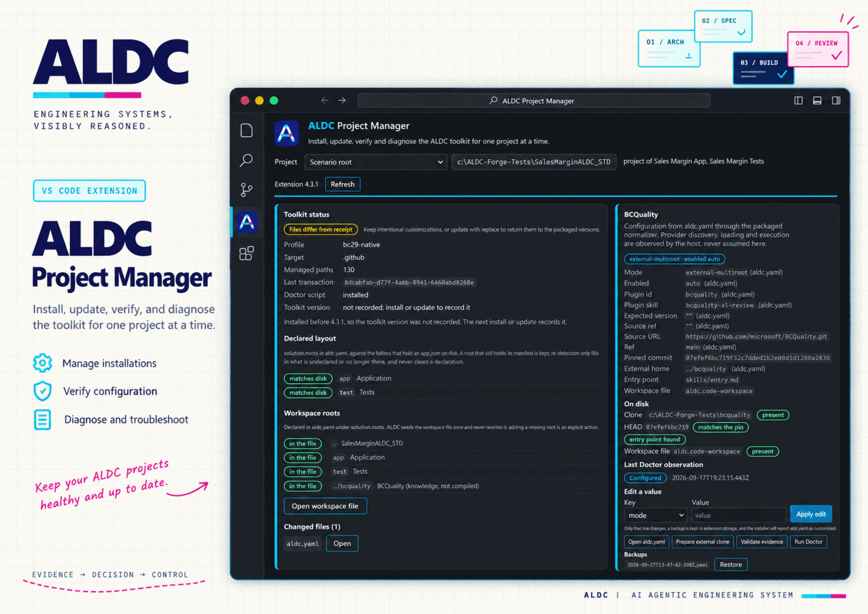Image resolution: width=868 pixels, height=614 pixels.
Task: Click Prepare external clone button
Action: [703, 542]
